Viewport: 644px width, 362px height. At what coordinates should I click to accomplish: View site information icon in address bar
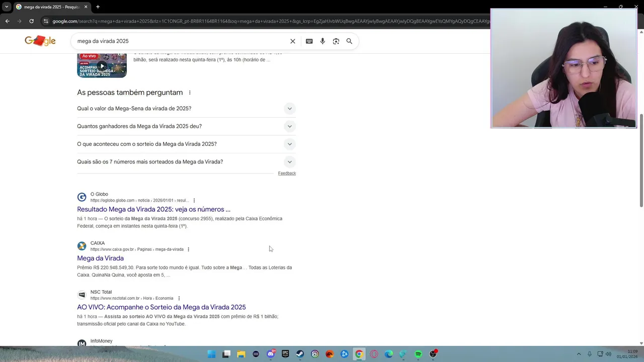(x=46, y=21)
